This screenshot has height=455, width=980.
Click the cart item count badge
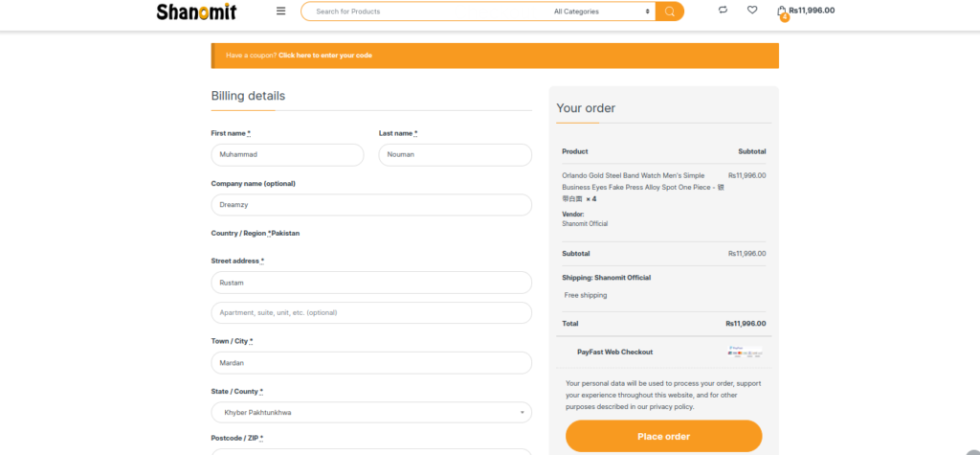(785, 17)
